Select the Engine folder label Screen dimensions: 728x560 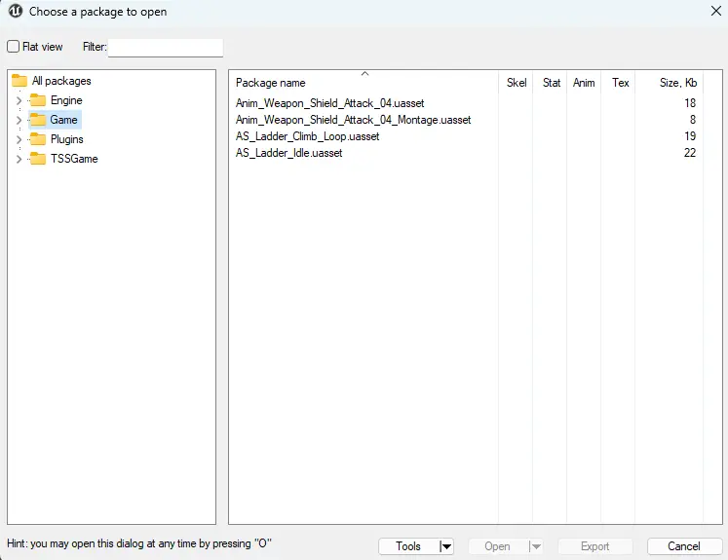click(x=66, y=100)
